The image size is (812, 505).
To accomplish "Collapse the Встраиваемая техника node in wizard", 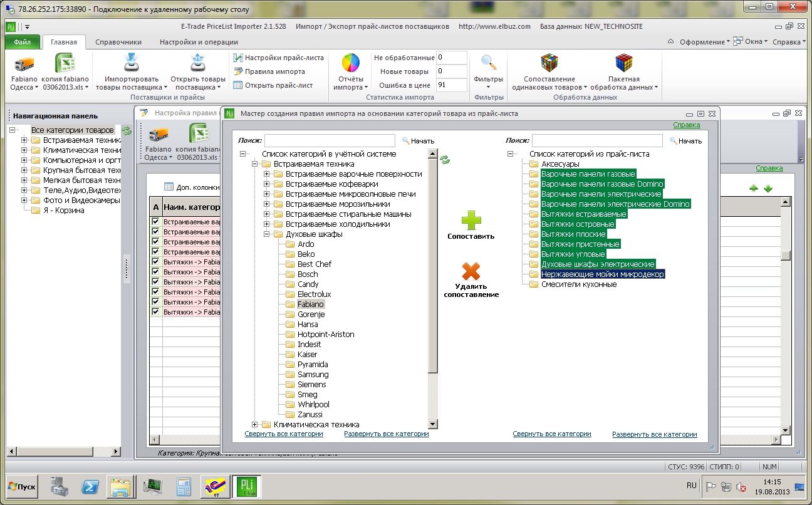I will pyautogui.click(x=255, y=164).
